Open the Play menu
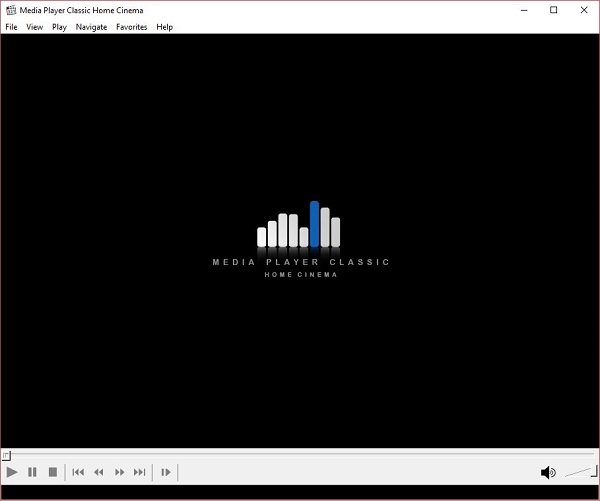 (x=60, y=27)
